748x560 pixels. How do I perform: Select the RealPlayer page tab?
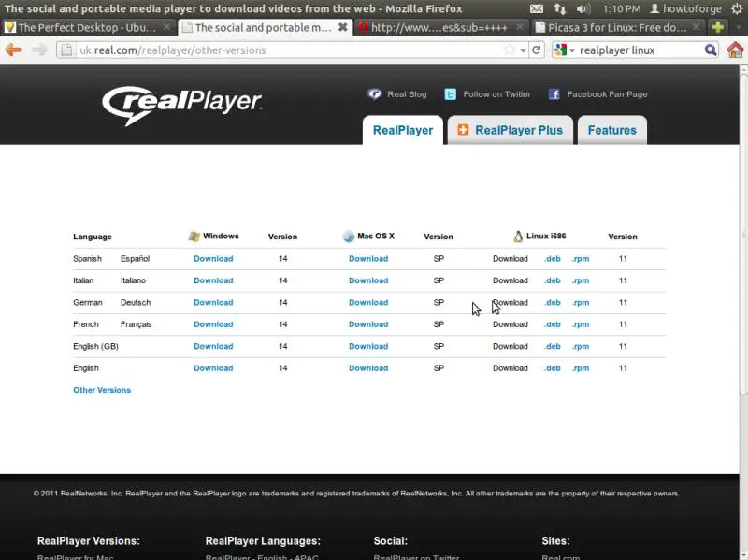(x=403, y=130)
